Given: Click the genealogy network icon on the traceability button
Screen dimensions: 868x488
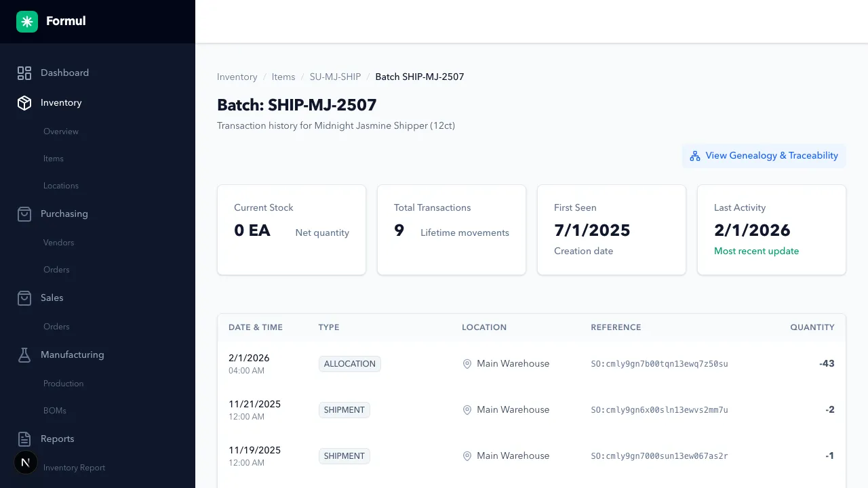Looking at the screenshot, I should coord(694,155).
